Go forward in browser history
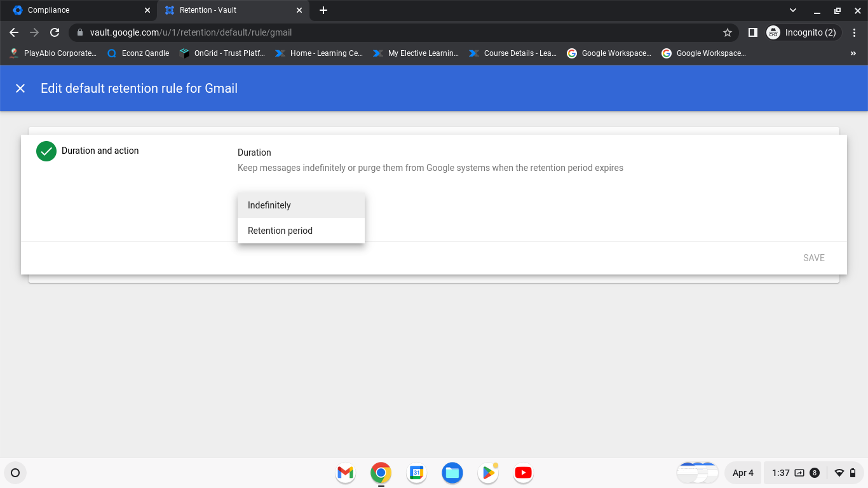This screenshot has width=868, height=488. (x=34, y=32)
